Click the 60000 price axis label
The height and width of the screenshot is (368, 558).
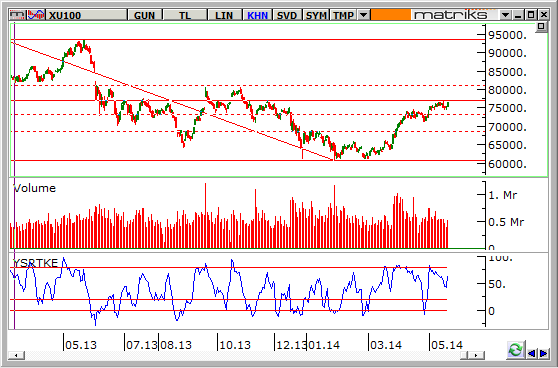[x=507, y=164]
